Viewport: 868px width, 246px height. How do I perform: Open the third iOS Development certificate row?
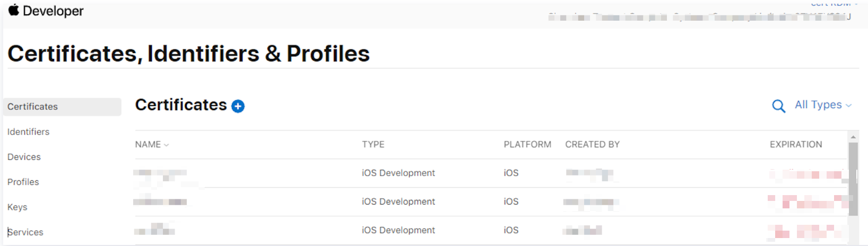point(398,230)
